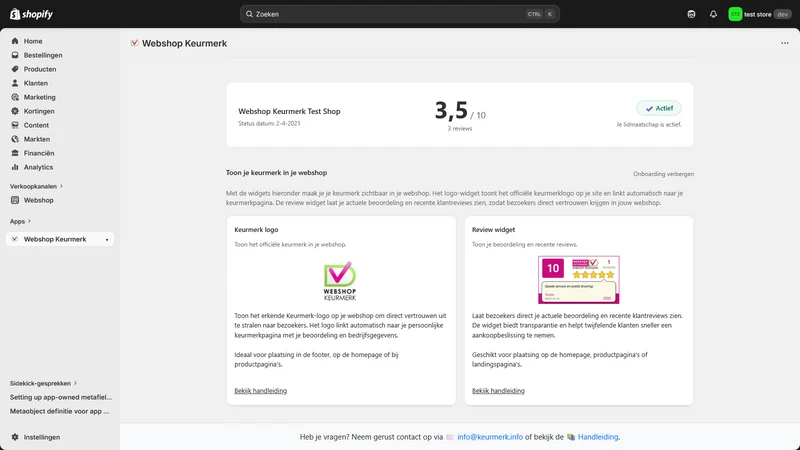The image size is (800, 450).
Task: Click the Webshop Keurmerk sidebar checkmark icon
Action: tap(15, 239)
